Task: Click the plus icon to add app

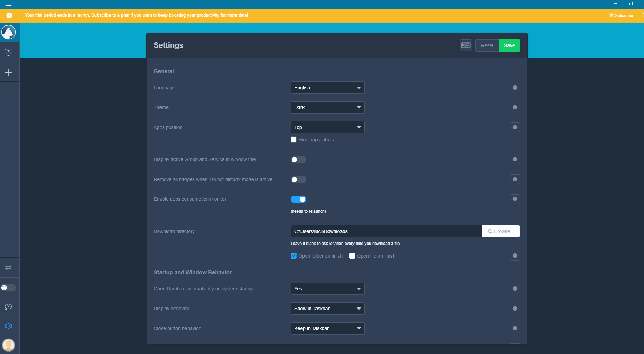Action: [x=9, y=73]
